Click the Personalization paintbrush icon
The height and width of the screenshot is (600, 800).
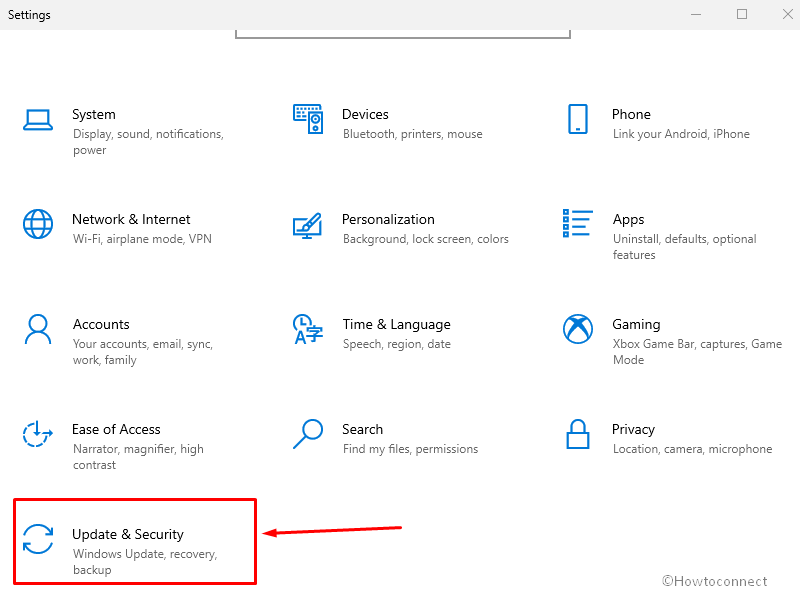point(307,226)
